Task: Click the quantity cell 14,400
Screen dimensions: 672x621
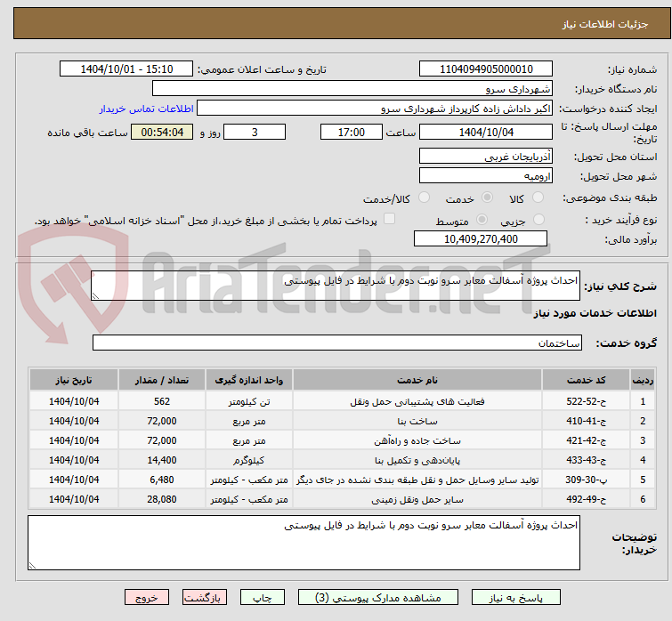Action: click(162, 460)
